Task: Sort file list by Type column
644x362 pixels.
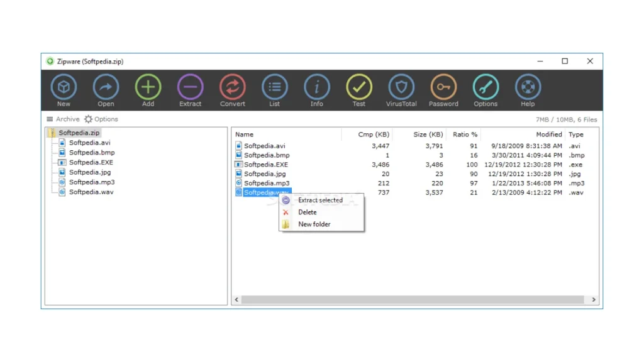Action: tap(576, 134)
